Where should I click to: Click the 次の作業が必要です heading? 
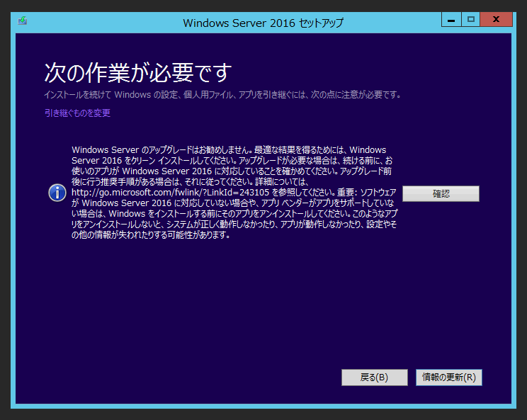pos(138,72)
